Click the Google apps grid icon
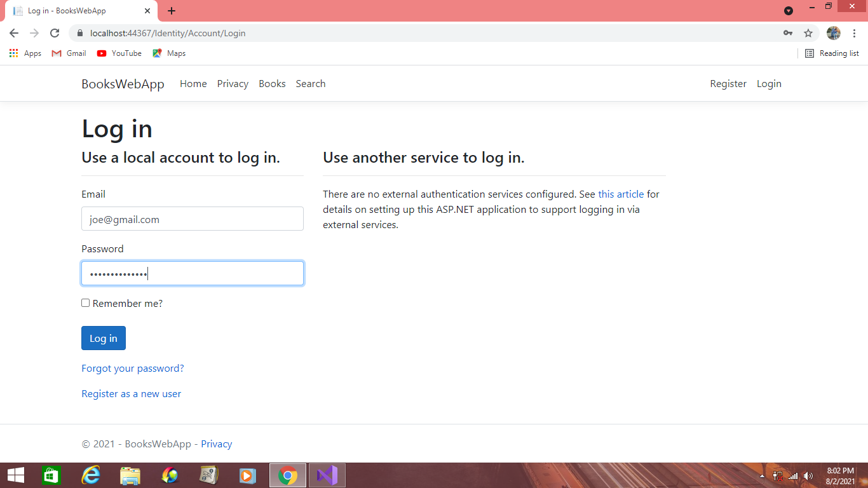The height and width of the screenshot is (488, 868). [13, 53]
